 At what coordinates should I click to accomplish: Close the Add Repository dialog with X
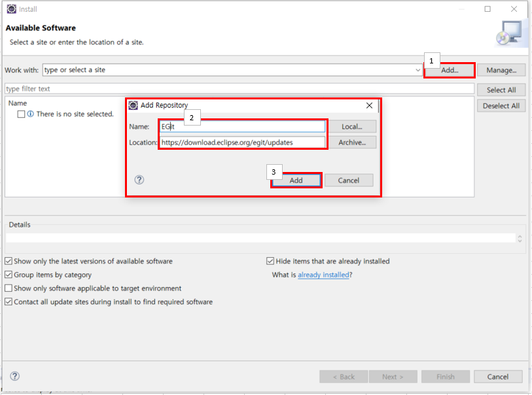370,105
